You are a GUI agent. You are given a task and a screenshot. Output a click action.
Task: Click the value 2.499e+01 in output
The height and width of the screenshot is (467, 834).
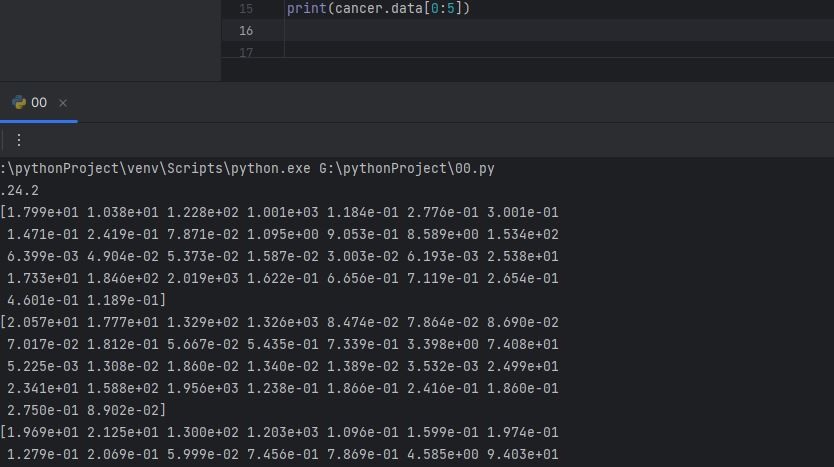coord(523,366)
